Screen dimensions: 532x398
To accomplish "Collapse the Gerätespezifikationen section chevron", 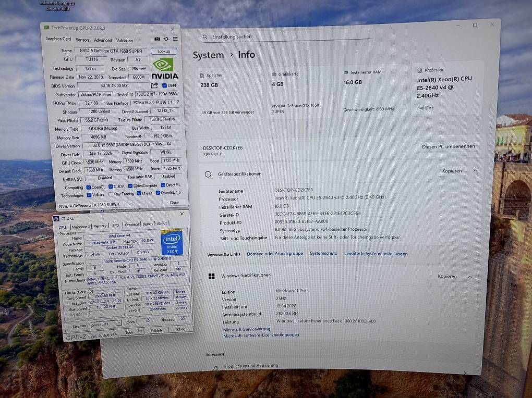I will (475, 171).
